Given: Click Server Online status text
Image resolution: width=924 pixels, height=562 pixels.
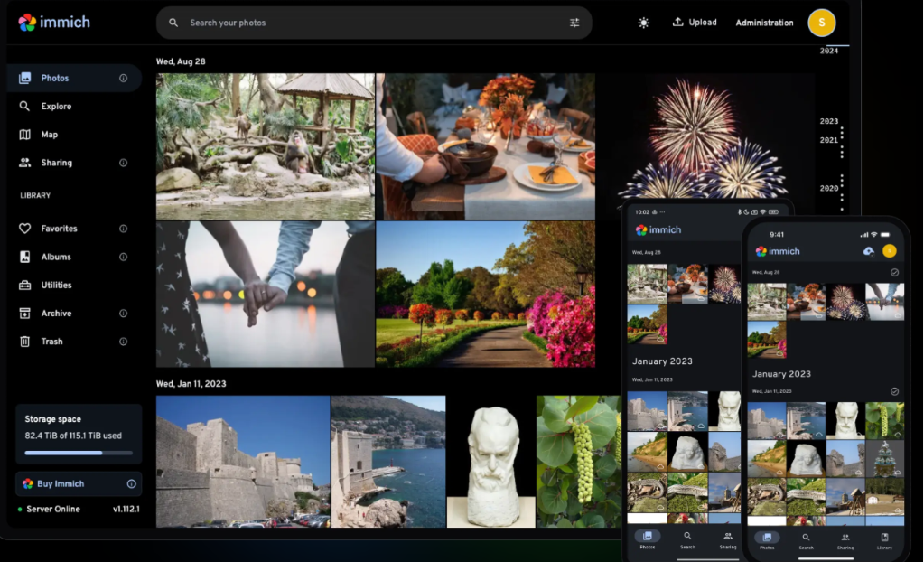Looking at the screenshot, I should tap(53, 509).
